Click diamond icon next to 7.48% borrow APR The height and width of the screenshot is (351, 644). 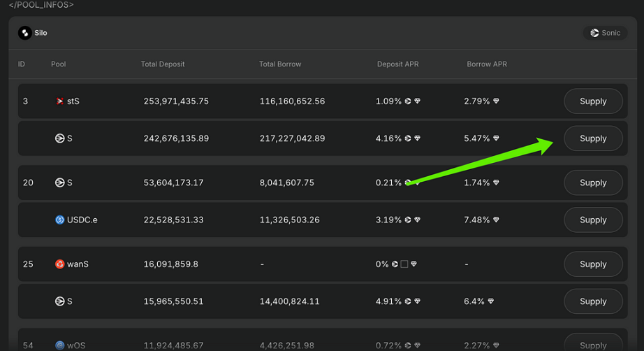pos(496,220)
